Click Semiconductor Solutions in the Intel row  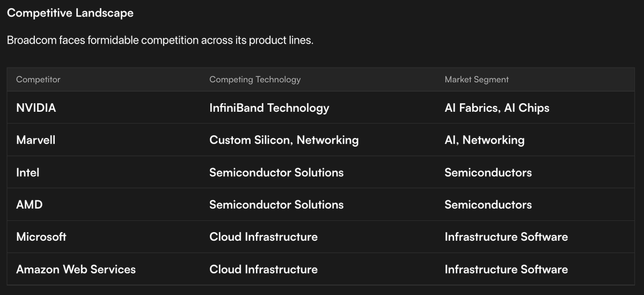tap(276, 172)
